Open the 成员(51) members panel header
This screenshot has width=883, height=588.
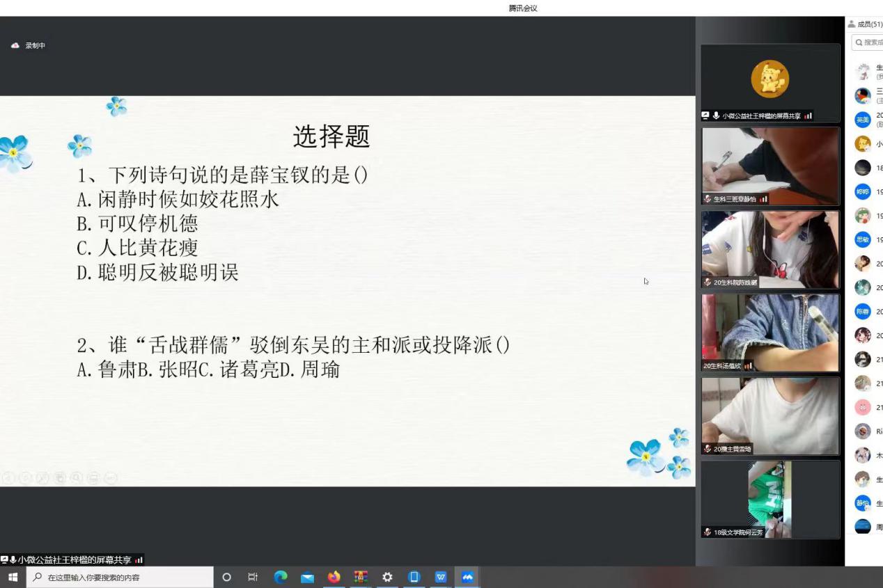[x=865, y=24]
